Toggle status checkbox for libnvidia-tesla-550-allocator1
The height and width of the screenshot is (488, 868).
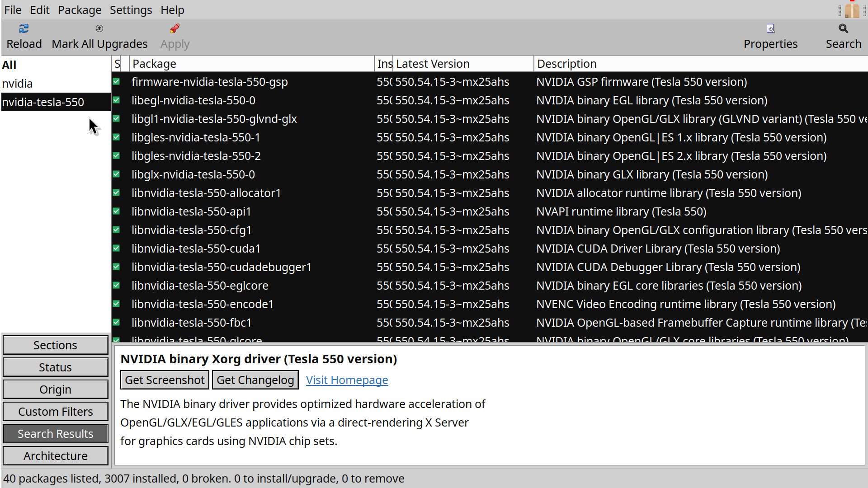tap(117, 193)
